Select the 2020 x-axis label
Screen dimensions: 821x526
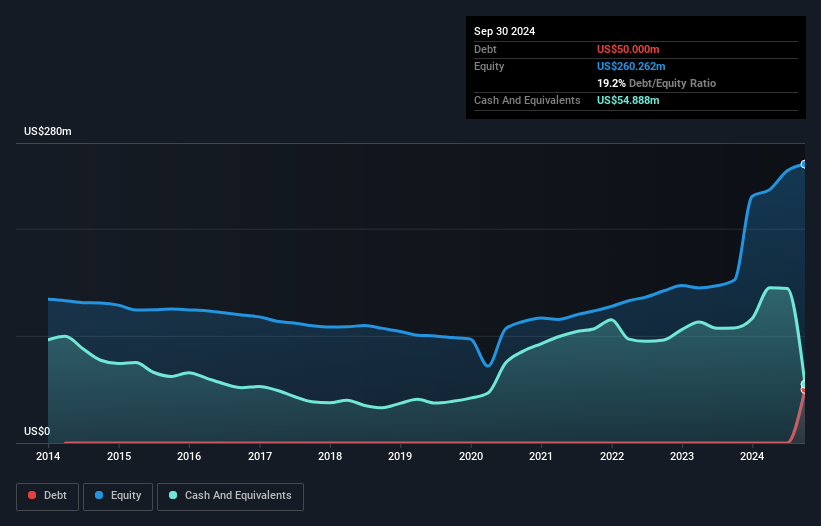(471, 456)
